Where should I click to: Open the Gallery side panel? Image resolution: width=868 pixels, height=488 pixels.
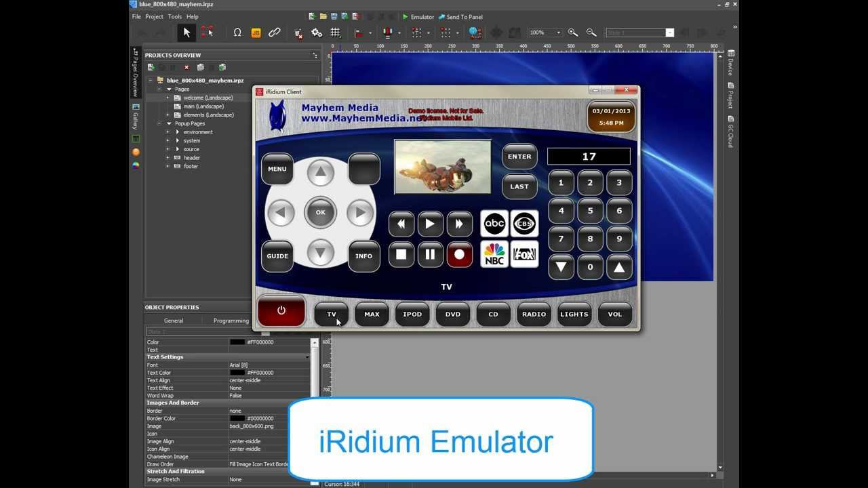click(x=136, y=117)
